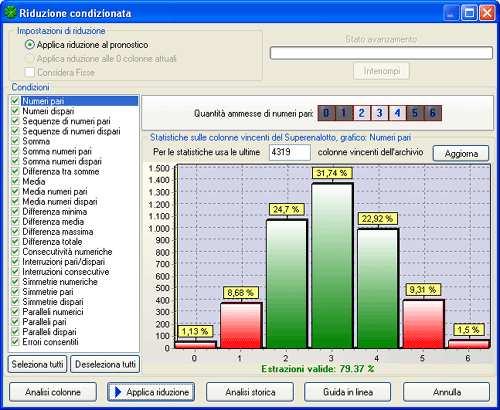Image resolution: width=500 pixels, height=410 pixels.
Task: Toggle quantity box number 0
Action: pyautogui.click(x=326, y=113)
